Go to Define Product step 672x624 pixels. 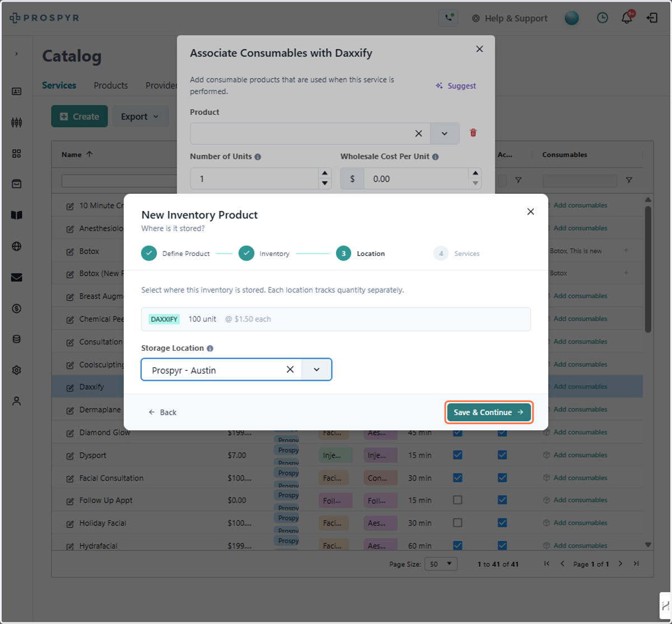[175, 254]
